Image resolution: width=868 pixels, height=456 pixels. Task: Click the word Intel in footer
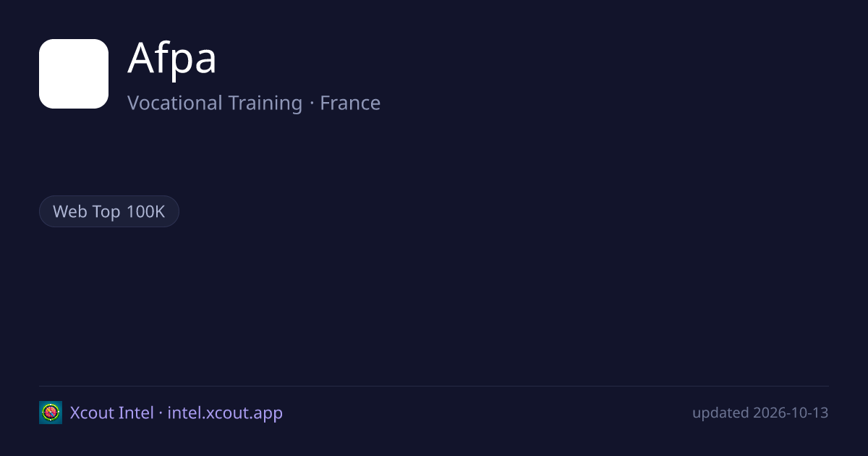coord(136,413)
